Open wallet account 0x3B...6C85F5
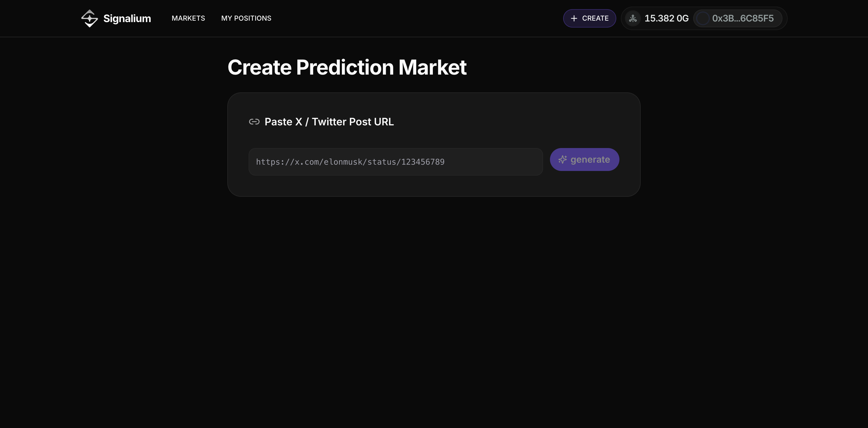868x428 pixels. (x=743, y=19)
